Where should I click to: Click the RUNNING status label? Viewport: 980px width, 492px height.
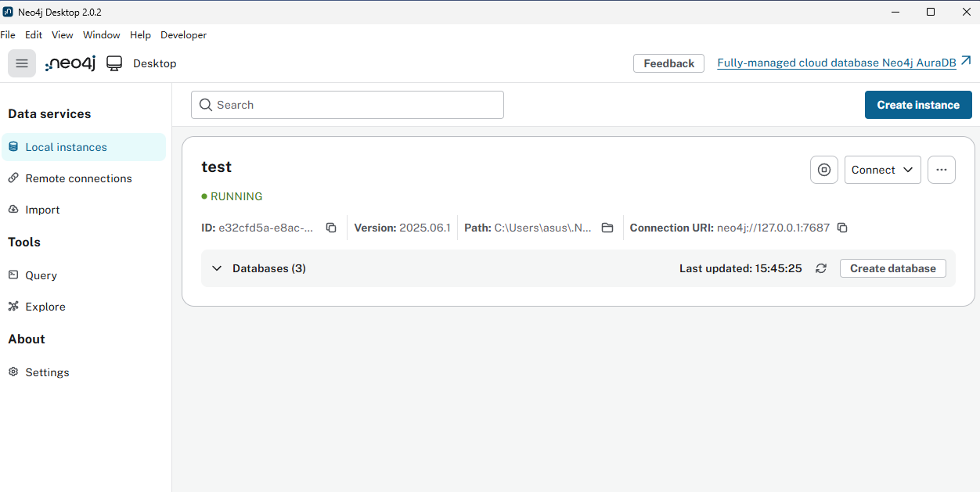tap(236, 196)
